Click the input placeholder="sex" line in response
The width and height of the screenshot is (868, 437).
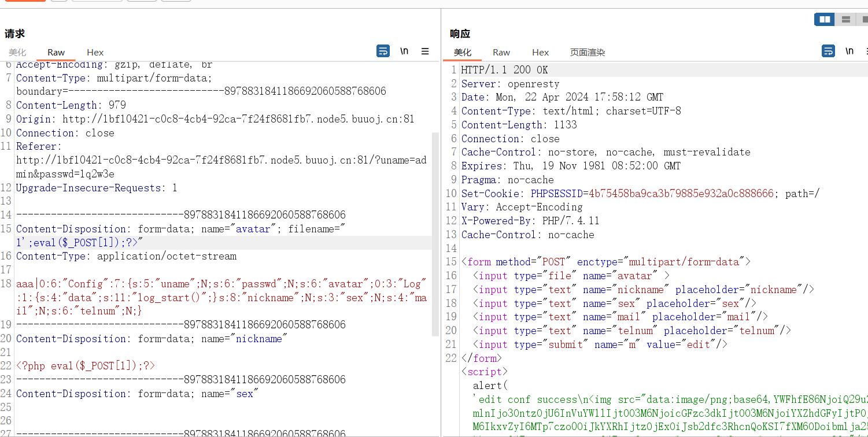615,303
